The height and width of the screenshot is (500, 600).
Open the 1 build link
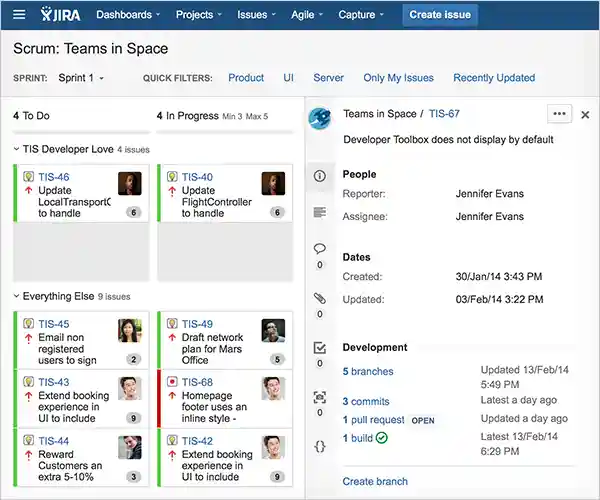[x=357, y=438]
